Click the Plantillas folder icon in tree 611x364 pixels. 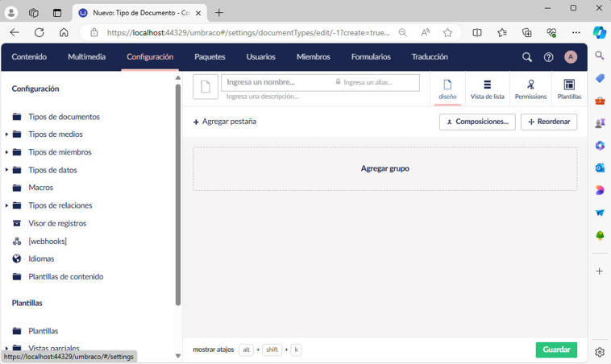[x=17, y=331]
